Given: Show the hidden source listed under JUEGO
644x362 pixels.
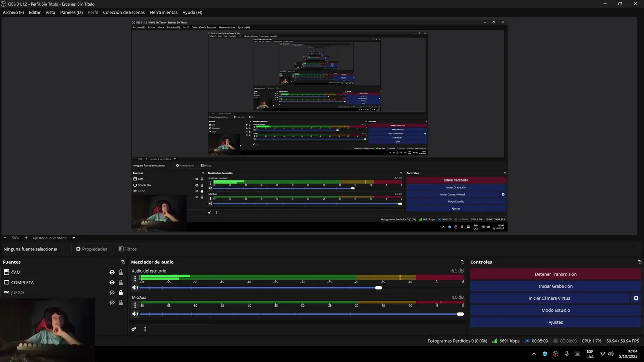Looking at the screenshot, I should click(x=112, y=302).
